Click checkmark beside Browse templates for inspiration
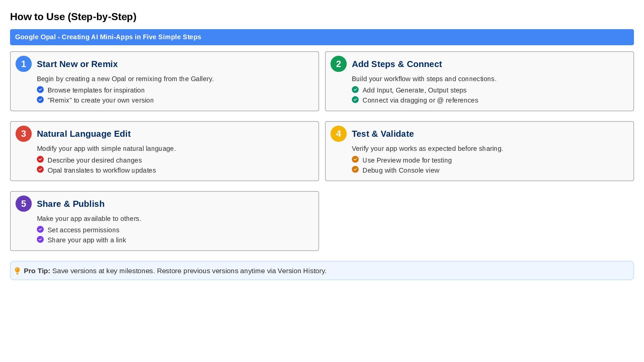644x362 pixels. (x=40, y=90)
